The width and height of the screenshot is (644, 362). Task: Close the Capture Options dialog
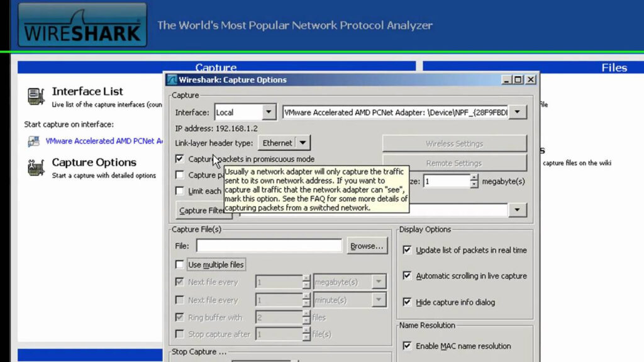pos(531,80)
